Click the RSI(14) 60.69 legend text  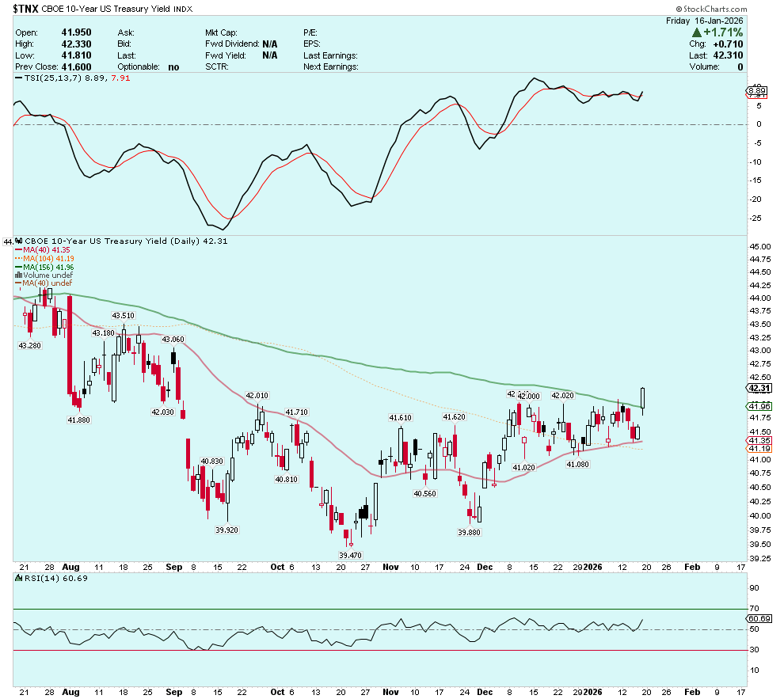pos(56,578)
